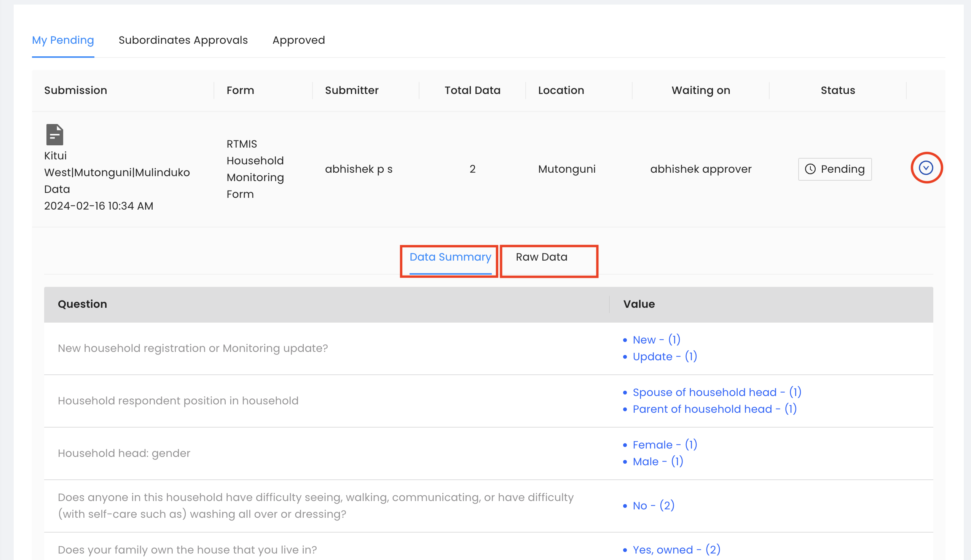Switch to the My Pending tab
Image resolution: width=971 pixels, height=560 pixels.
pyautogui.click(x=63, y=40)
